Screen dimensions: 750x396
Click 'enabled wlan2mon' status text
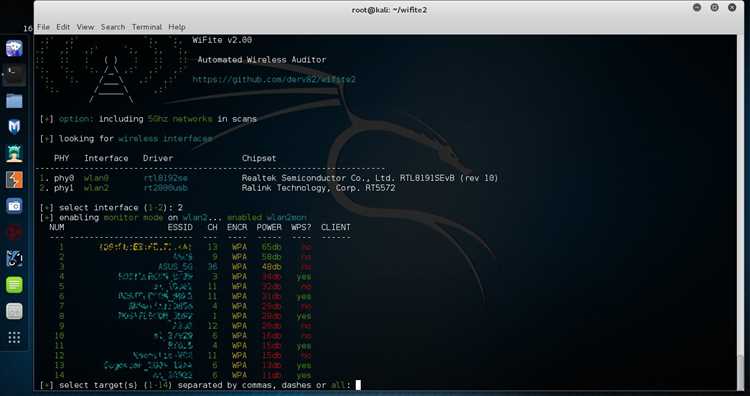point(267,218)
